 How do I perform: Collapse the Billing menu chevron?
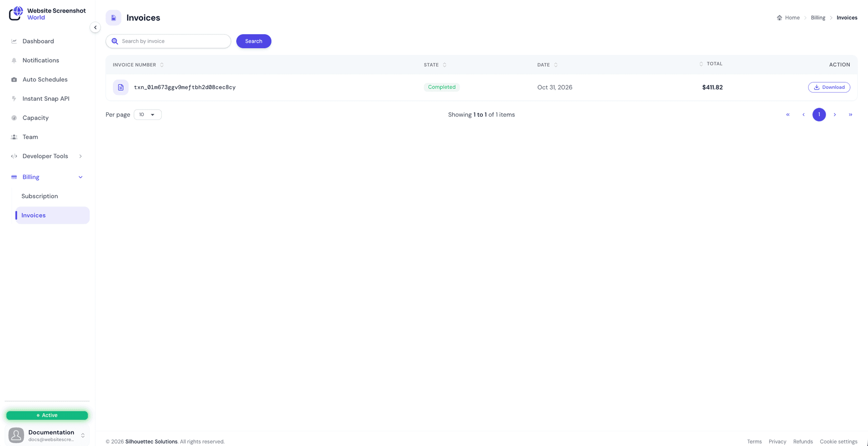tap(81, 177)
